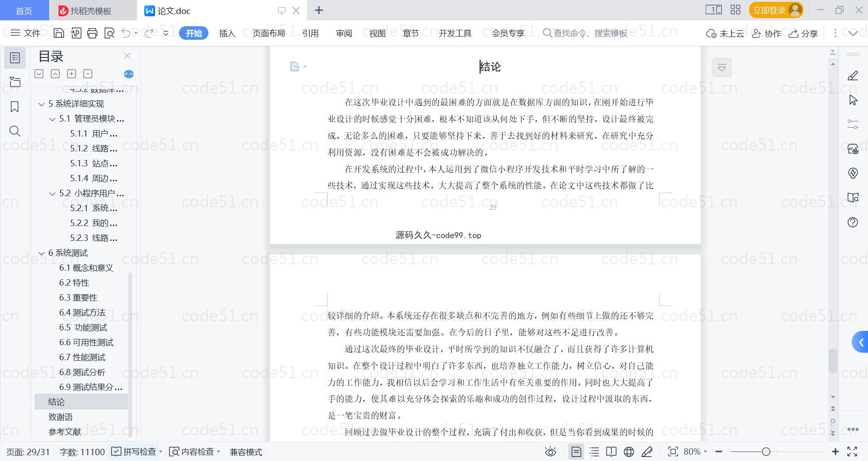This screenshot has width=868, height=461.
Task: Click the select cursor icon in right sidebar
Action: pyautogui.click(x=853, y=100)
